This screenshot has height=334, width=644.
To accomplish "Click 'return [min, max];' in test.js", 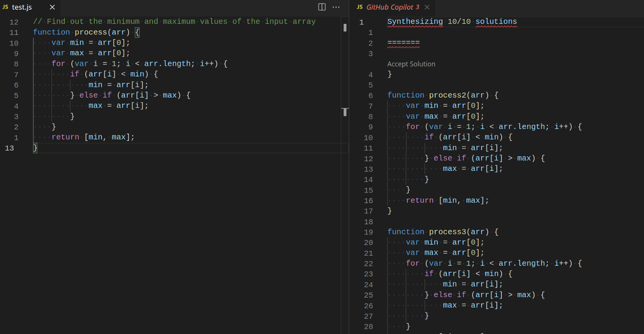I will pyautogui.click(x=93, y=137).
